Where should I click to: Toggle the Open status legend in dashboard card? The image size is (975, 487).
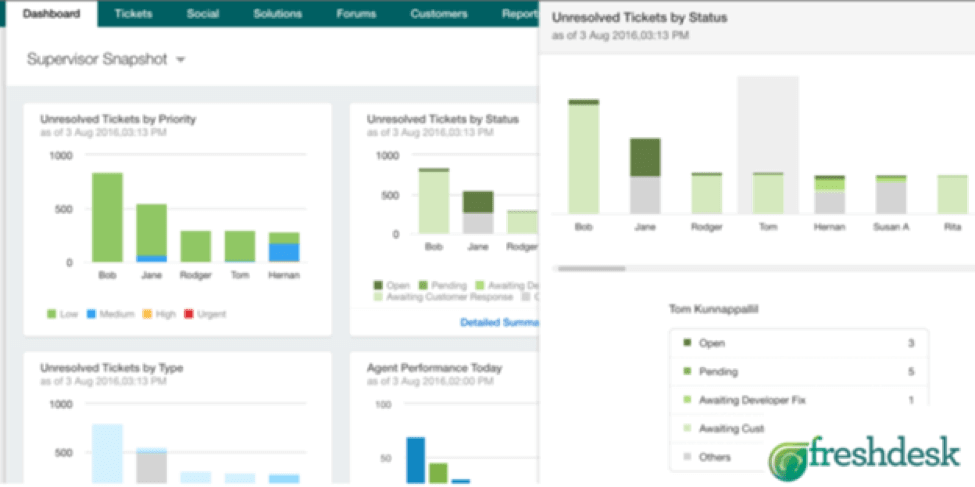point(391,285)
